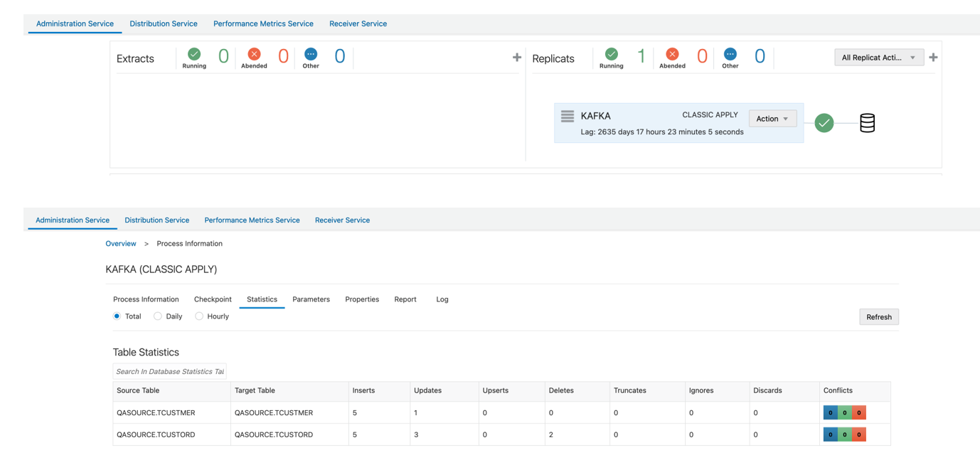Click the Deletes column header
This screenshot has height=455, width=980.
[579, 391]
